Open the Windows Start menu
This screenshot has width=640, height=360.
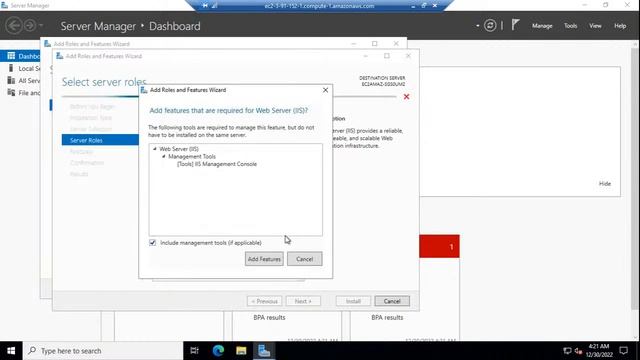[x=11, y=351]
